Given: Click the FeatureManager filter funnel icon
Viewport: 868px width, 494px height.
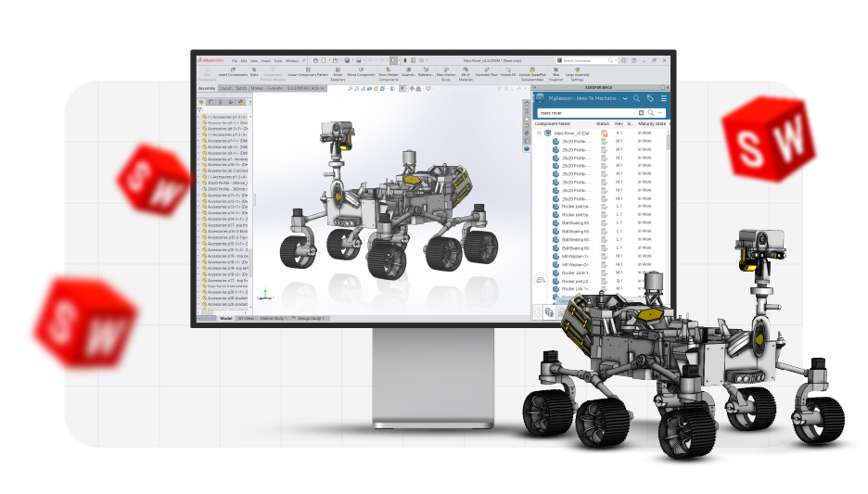Looking at the screenshot, I should tap(199, 110).
